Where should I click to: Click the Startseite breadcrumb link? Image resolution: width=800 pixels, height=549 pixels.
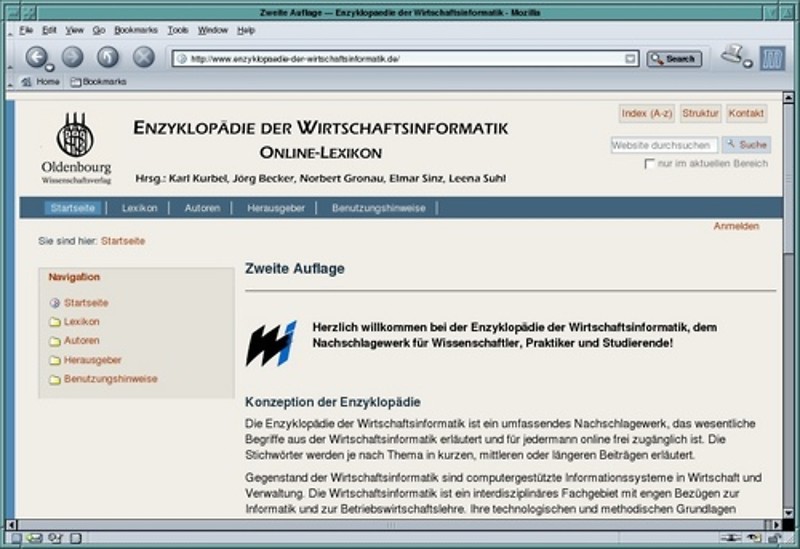pyautogui.click(x=123, y=241)
